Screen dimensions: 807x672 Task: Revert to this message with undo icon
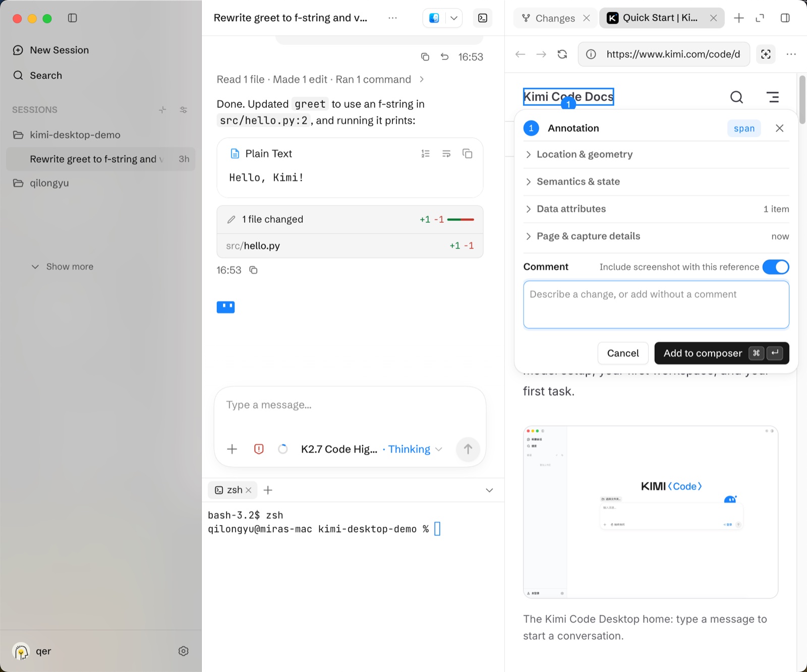point(444,57)
